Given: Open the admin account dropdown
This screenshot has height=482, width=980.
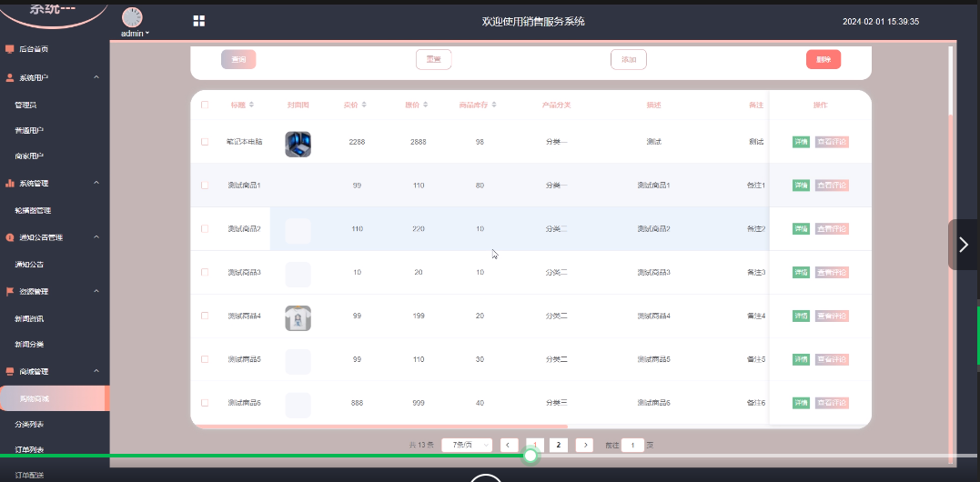Looking at the screenshot, I should 135,34.
